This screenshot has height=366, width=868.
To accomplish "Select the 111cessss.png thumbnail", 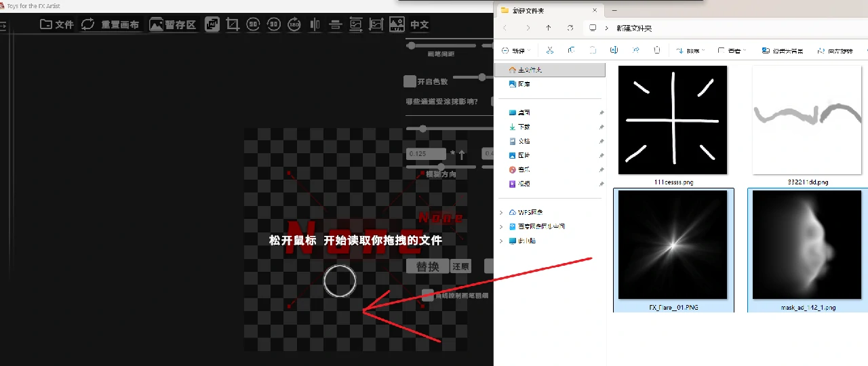I will [672, 120].
